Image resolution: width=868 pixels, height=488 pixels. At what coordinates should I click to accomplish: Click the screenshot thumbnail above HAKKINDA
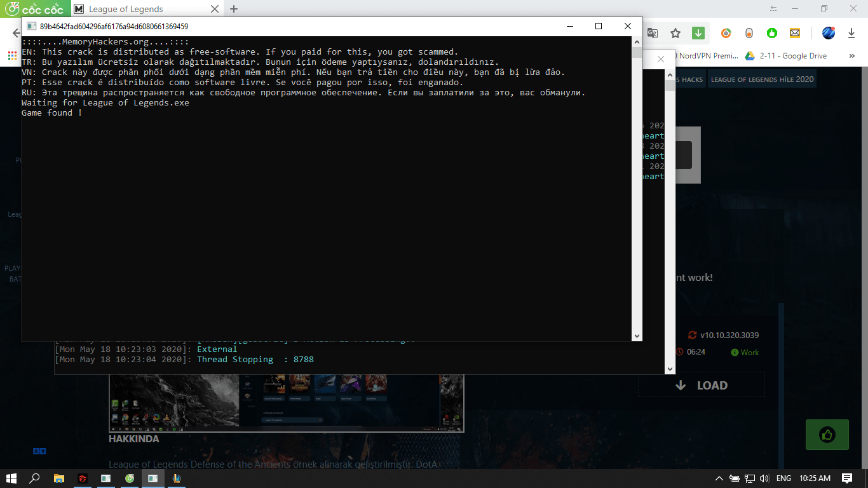tap(287, 403)
